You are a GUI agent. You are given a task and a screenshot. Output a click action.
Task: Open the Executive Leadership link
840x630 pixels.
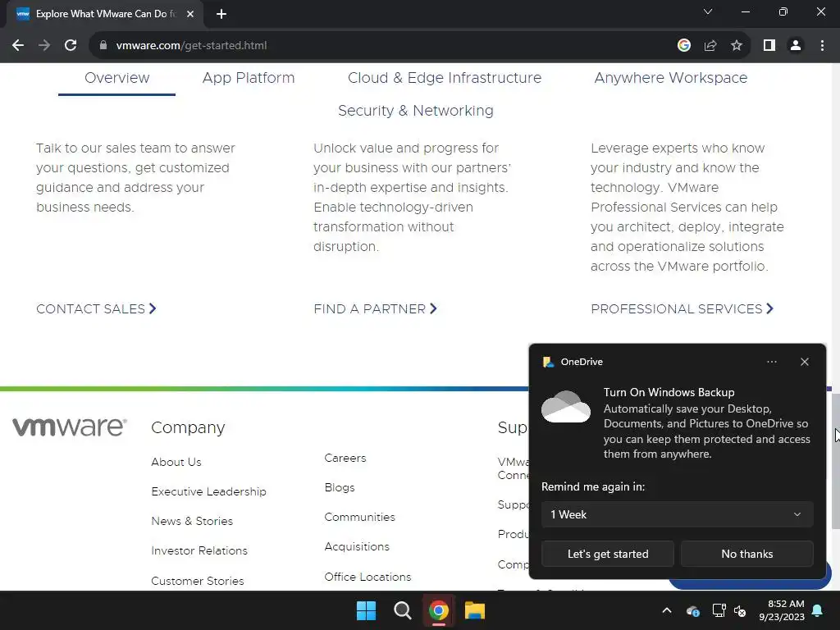pyautogui.click(x=208, y=491)
